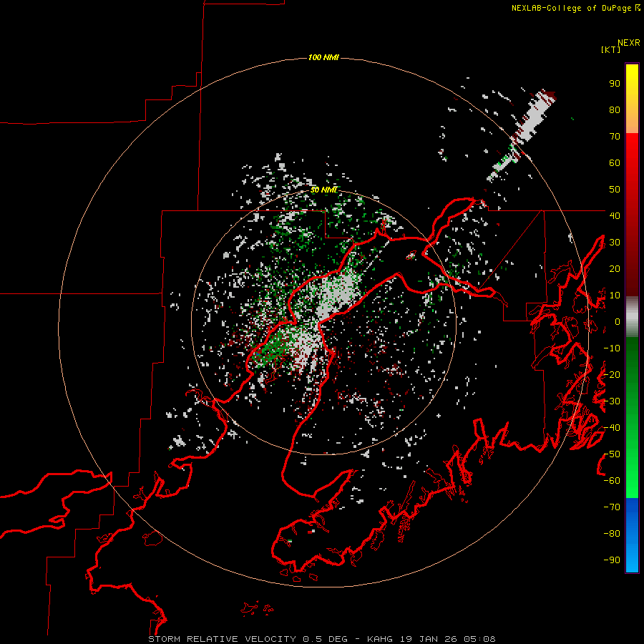
Task: Select the 20 value on velocity scale
Action: (615, 268)
